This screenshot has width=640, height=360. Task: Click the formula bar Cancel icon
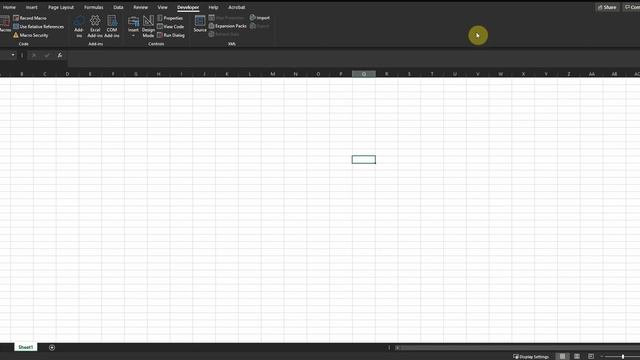[x=34, y=55]
